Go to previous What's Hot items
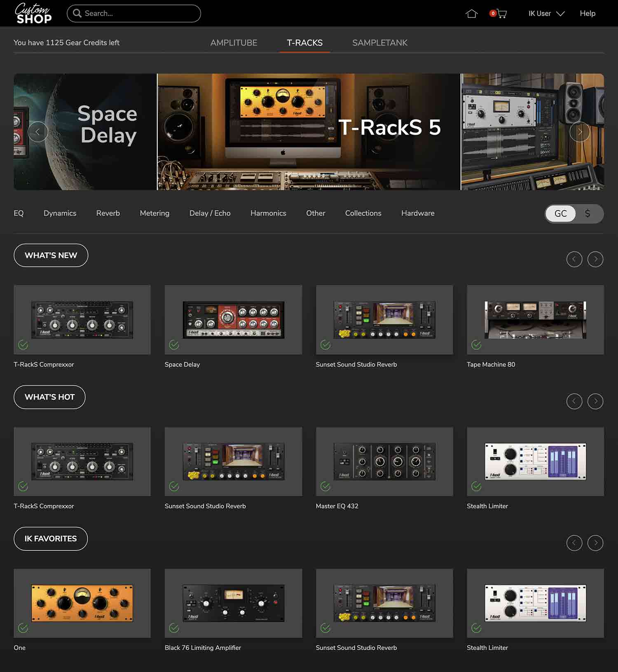 [x=574, y=401]
